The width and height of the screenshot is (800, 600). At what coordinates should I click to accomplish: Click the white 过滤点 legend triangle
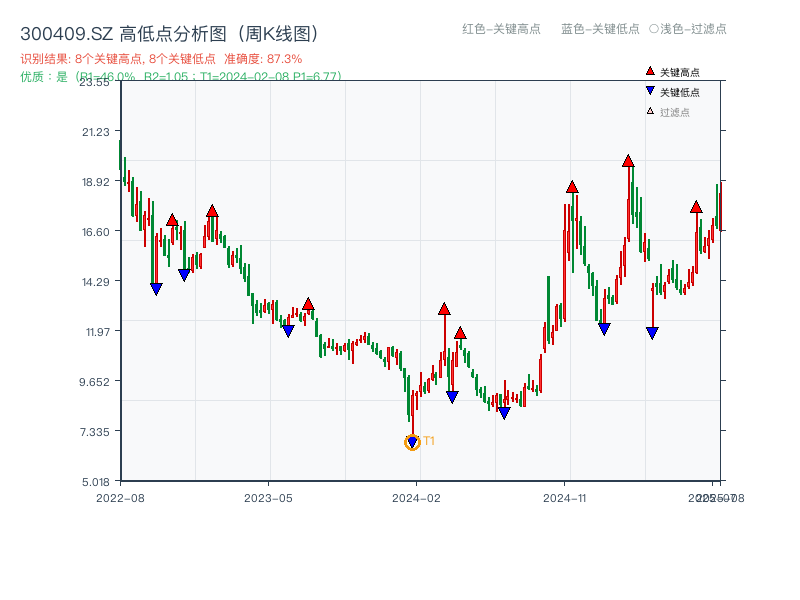[650, 111]
